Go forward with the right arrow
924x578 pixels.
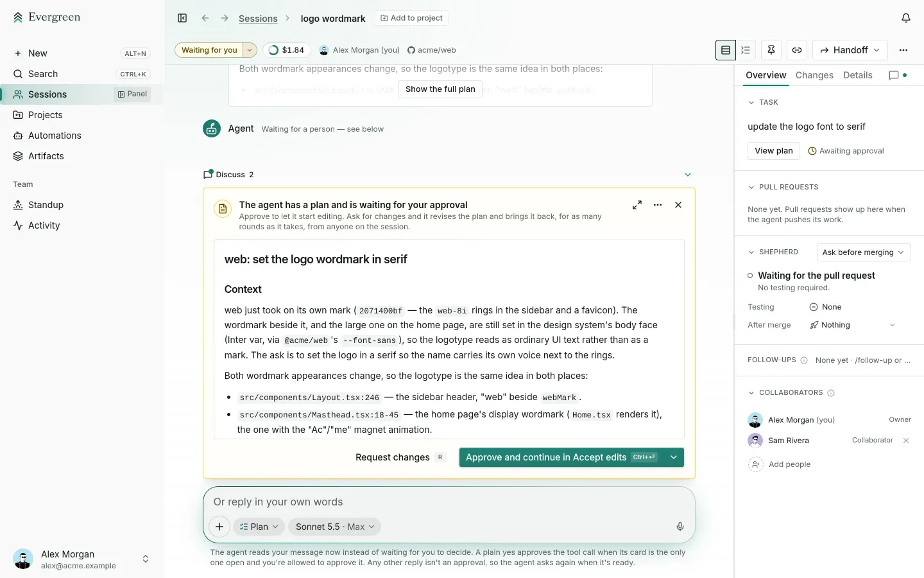tap(225, 18)
